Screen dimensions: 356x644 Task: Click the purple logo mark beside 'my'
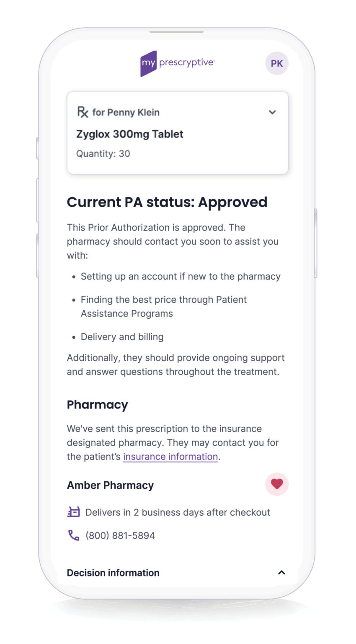(148, 63)
